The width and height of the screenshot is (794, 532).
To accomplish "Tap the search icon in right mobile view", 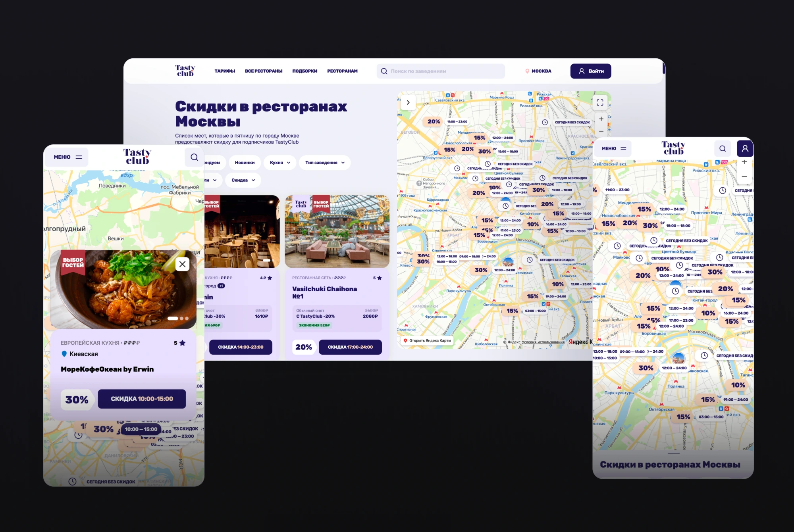I will 723,148.
